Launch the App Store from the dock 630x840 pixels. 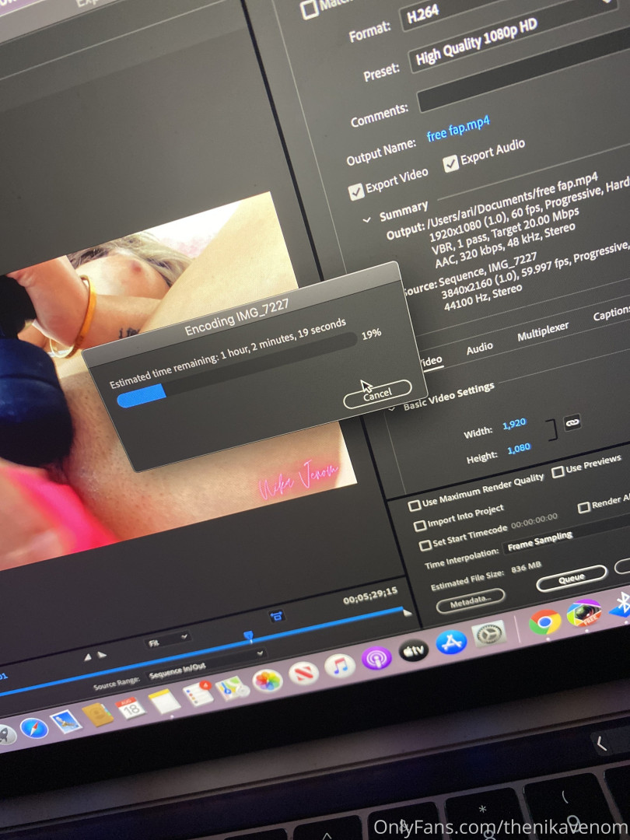pyautogui.click(x=451, y=642)
